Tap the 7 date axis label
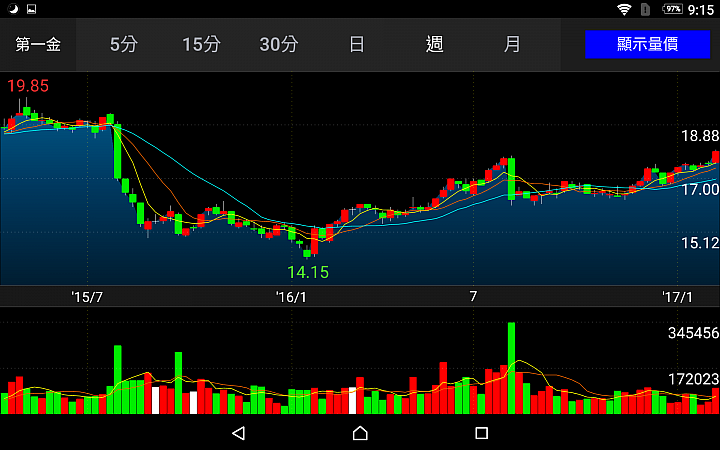This screenshot has width=720, height=450. [x=473, y=296]
